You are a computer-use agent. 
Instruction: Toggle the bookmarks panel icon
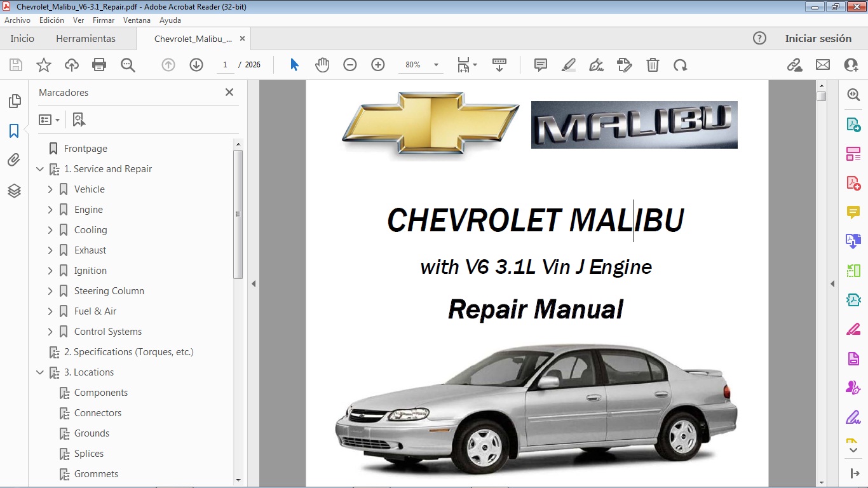tap(14, 131)
